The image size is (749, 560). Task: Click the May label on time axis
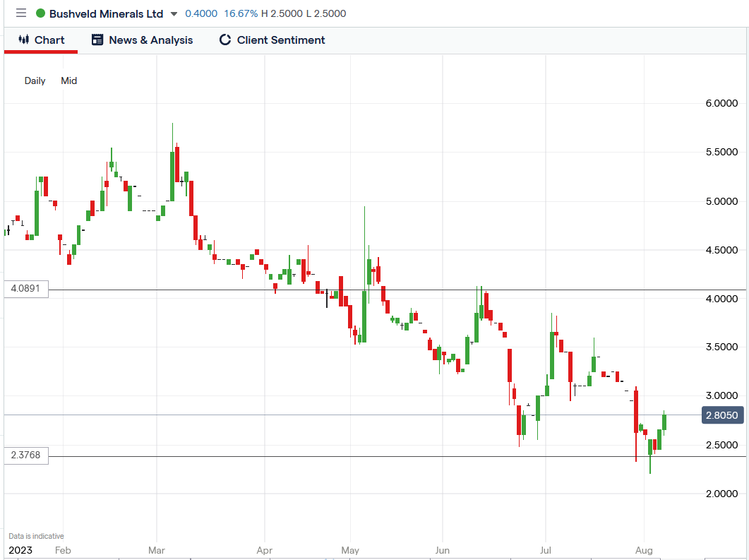click(350, 550)
